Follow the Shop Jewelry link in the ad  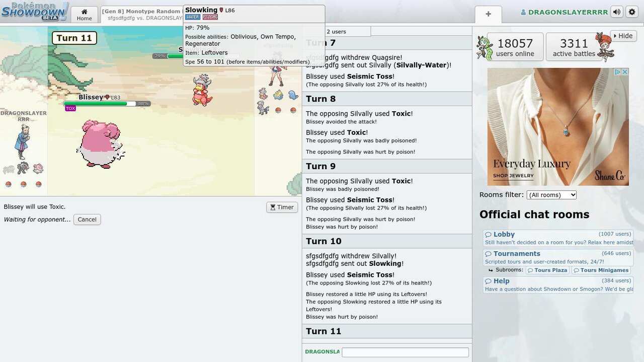pyautogui.click(x=513, y=176)
